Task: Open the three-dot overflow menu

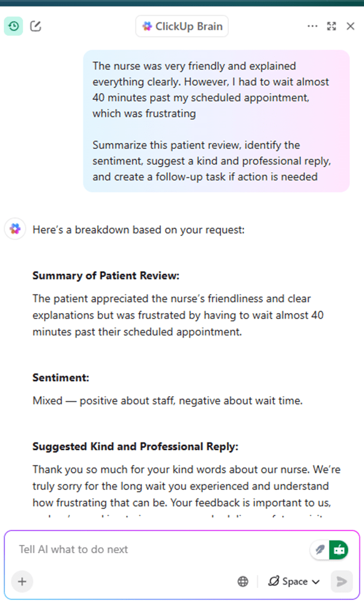Action: click(313, 26)
